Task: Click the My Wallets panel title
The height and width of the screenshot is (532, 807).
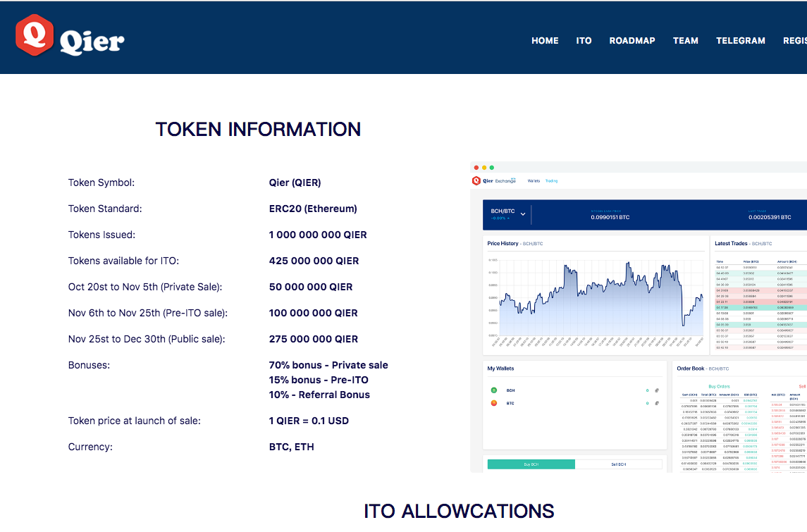Action: (501, 369)
